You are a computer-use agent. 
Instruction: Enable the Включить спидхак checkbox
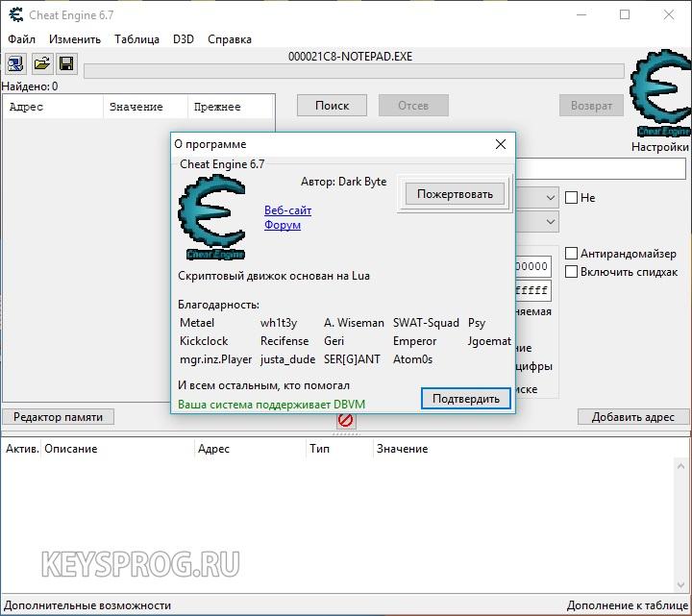click(x=571, y=271)
